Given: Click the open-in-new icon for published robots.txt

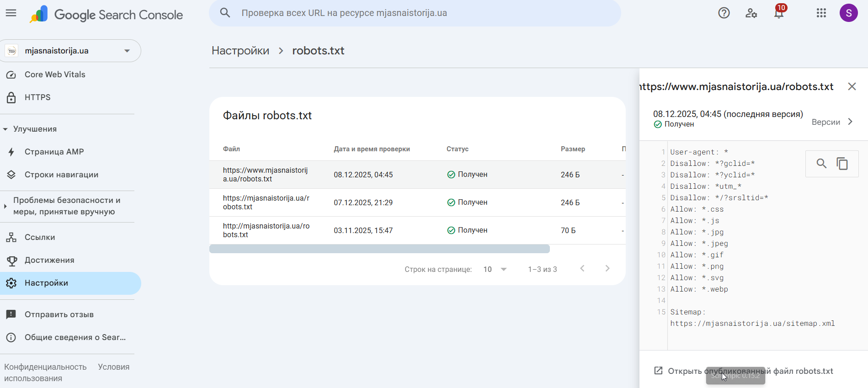Looking at the screenshot, I should coord(658,371).
